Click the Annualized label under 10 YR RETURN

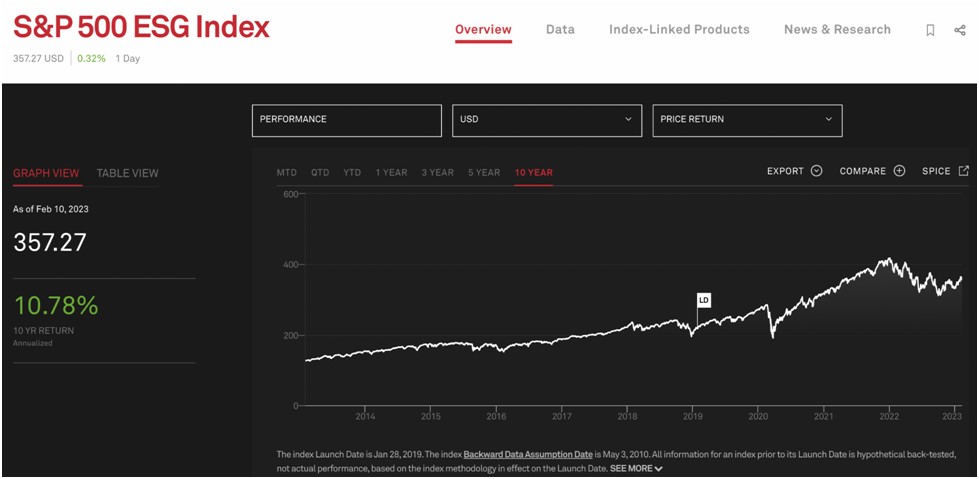pos(32,343)
